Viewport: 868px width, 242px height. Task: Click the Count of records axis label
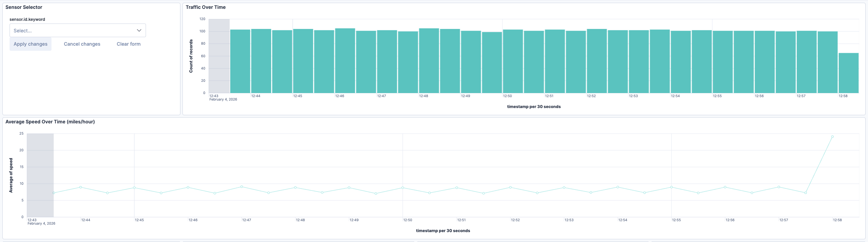click(191, 56)
